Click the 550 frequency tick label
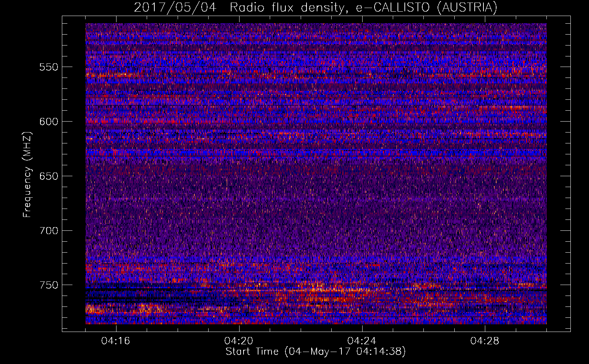The width and height of the screenshot is (589, 364). coord(49,67)
